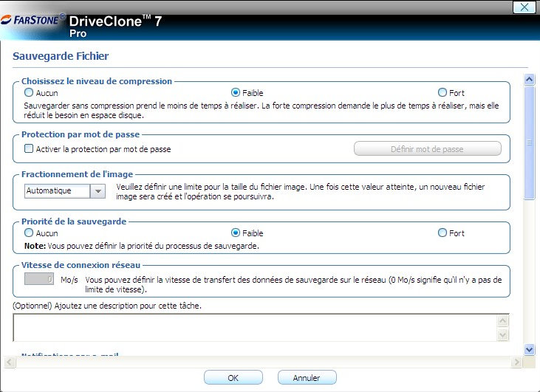The width and height of the screenshot is (540, 392).
Task: Click description box scroll down arrow
Action: (503, 334)
